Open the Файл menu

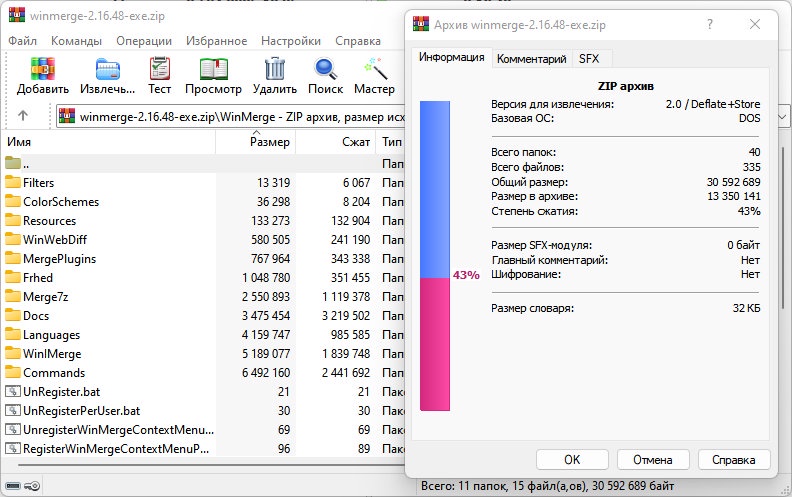pyautogui.click(x=22, y=41)
